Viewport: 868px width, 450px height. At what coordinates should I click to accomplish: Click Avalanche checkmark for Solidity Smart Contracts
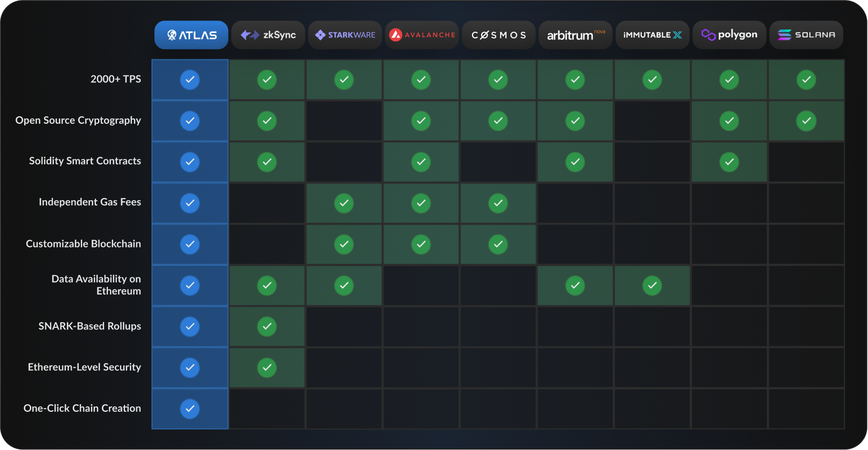pos(421,162)
